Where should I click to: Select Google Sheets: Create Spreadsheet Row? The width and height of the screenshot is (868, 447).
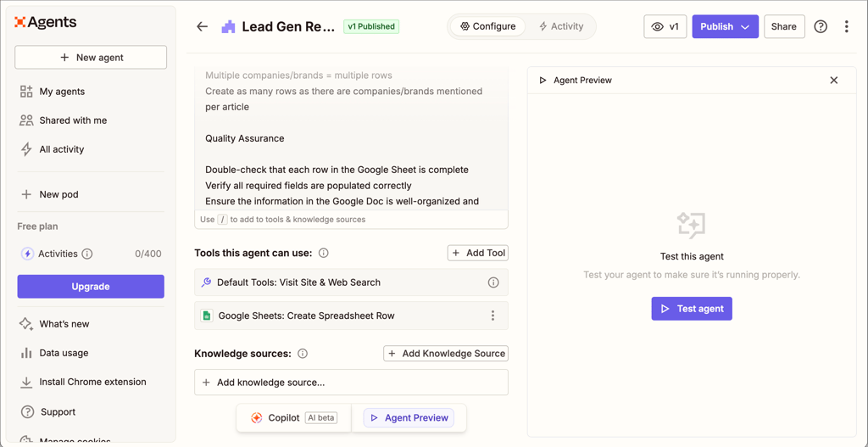point(351,316)
